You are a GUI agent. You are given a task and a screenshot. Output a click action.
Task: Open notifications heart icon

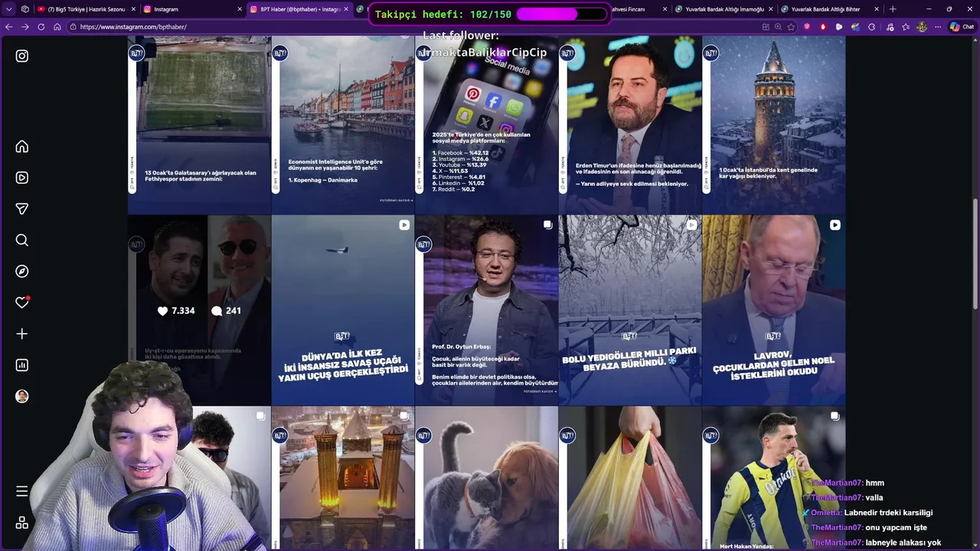[x=22, y=302]
